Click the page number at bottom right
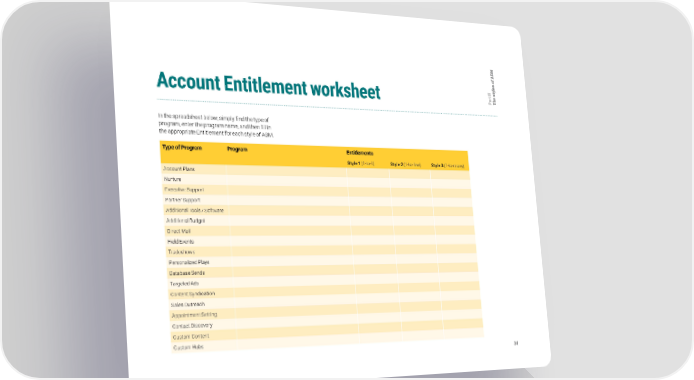The image size is (694, 380). [x=516, y=343]
